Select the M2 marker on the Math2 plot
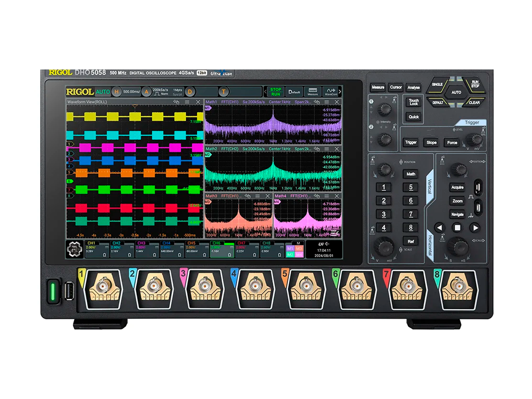The width and height of the screenshot is (532, 399). point(208,155)
